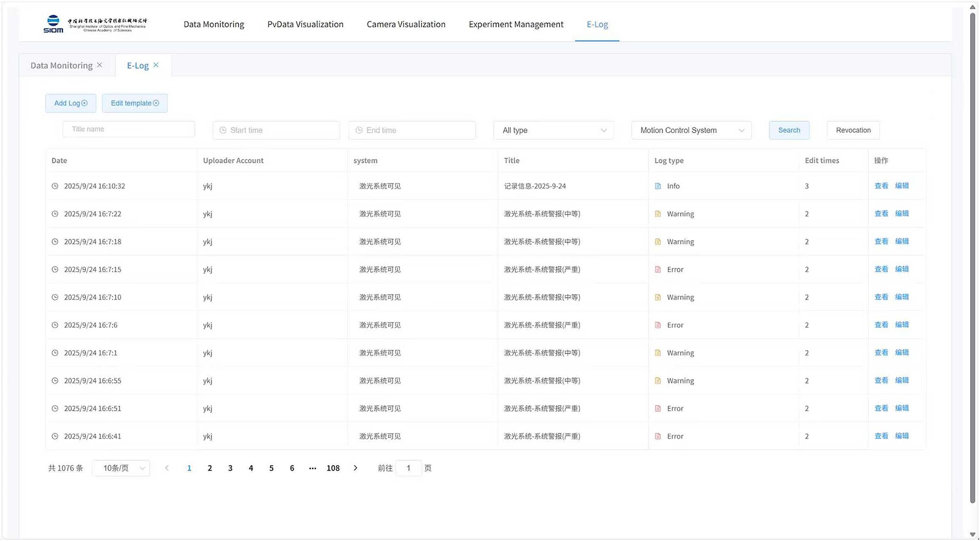Screen dimensions: 980x541
Task: Click the Revocation button
Action: pyautogui.click(x=853, y=130)
